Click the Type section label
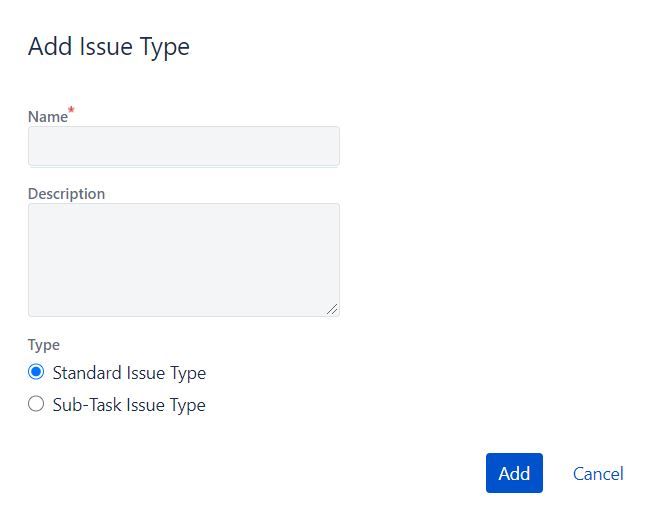Screen dimensions: 662x510 click(43, 345)
